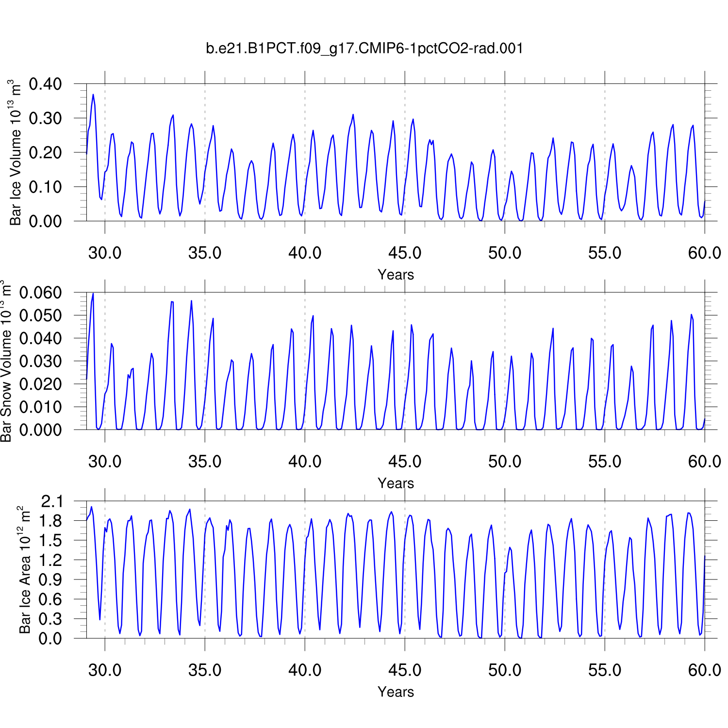Click the 'Years' label under the middle plot
This screenshot has height=728, width=728.
[396, 483]
